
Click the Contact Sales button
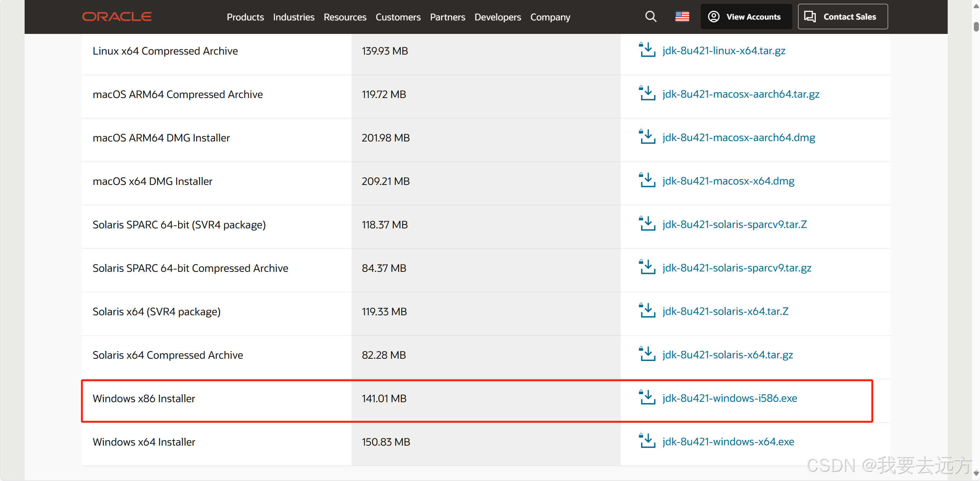[x=842, y=17]
